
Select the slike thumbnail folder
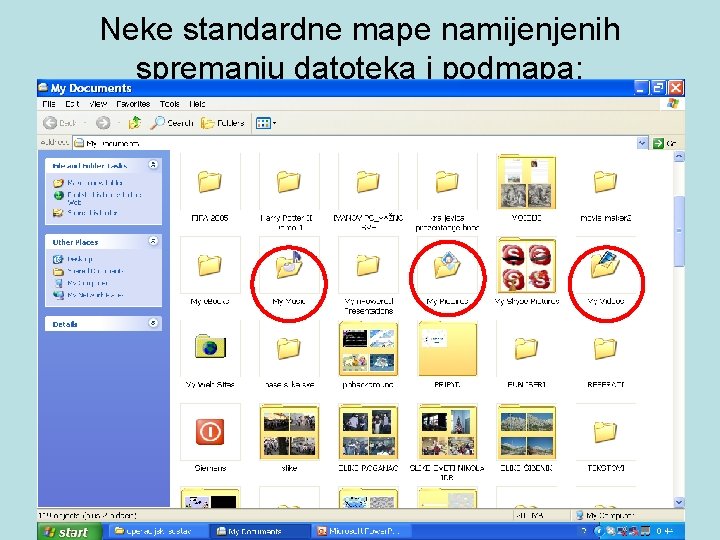pos(289,438)
